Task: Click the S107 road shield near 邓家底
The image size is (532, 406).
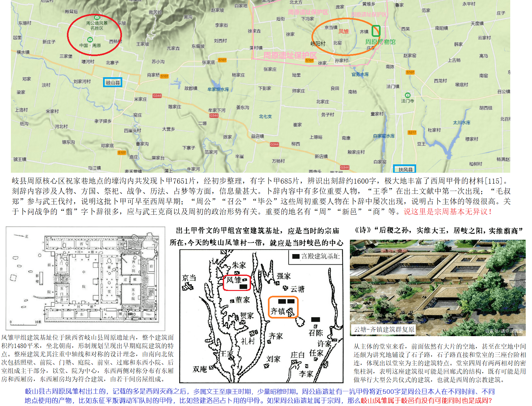Action: [x=122, y=153]
